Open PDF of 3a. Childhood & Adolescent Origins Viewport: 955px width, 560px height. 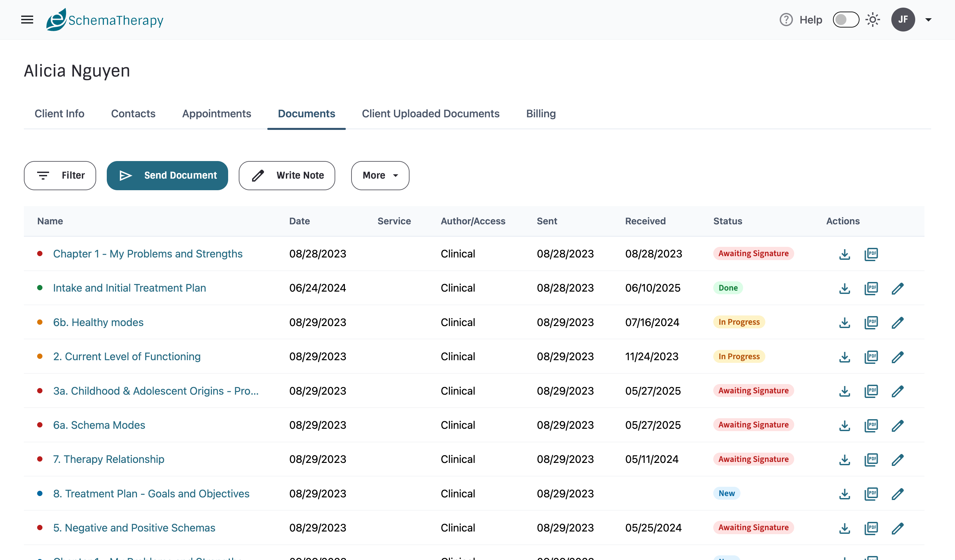tap(871, 391)
